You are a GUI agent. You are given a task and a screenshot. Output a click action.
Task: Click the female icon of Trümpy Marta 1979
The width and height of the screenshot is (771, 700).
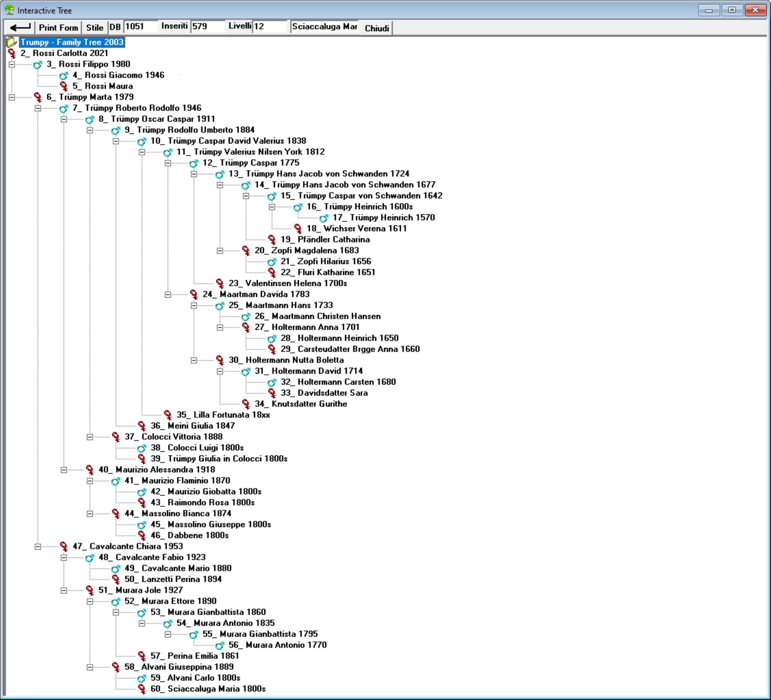pos(38,97)
